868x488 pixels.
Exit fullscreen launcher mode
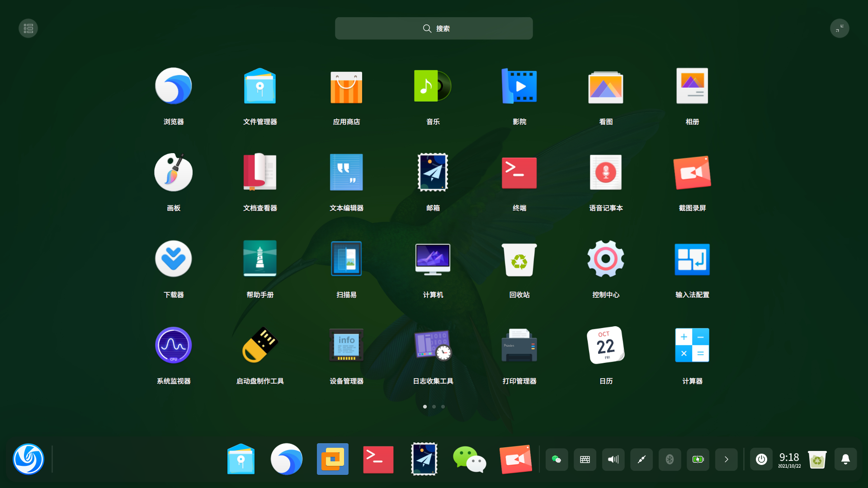[x=840, y=28]
